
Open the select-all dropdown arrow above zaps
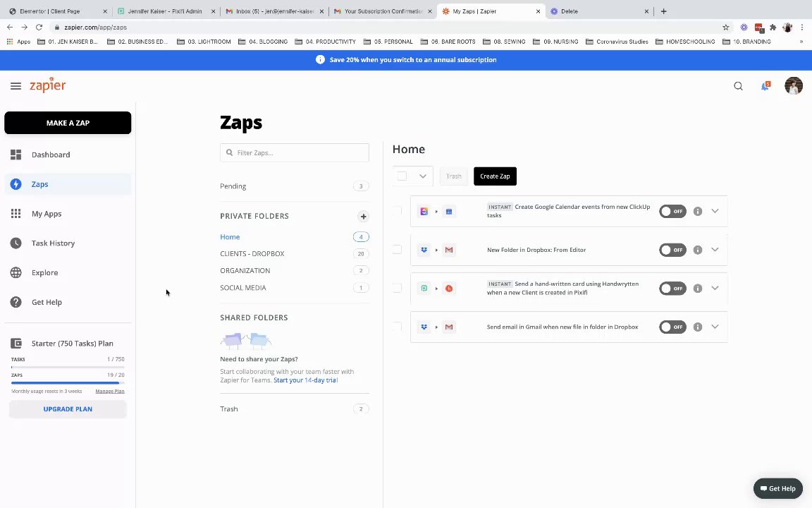point(422,176)
